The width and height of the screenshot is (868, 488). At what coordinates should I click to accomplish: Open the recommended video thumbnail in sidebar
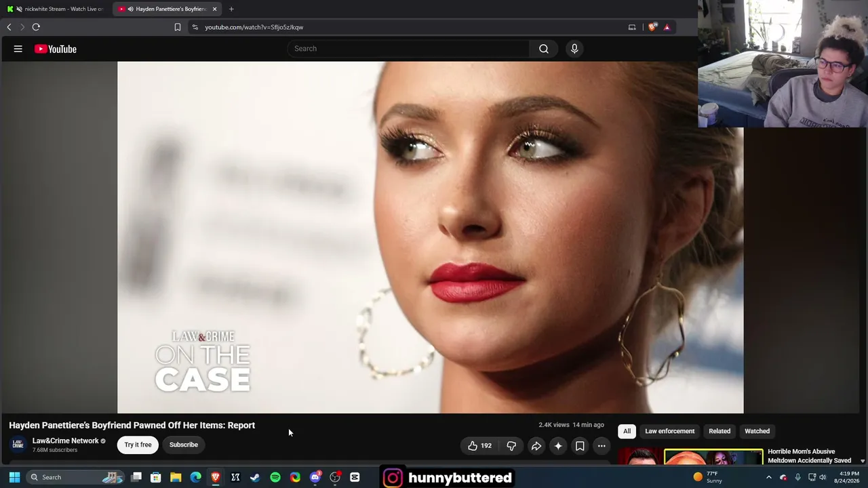[x=690, y=457]
